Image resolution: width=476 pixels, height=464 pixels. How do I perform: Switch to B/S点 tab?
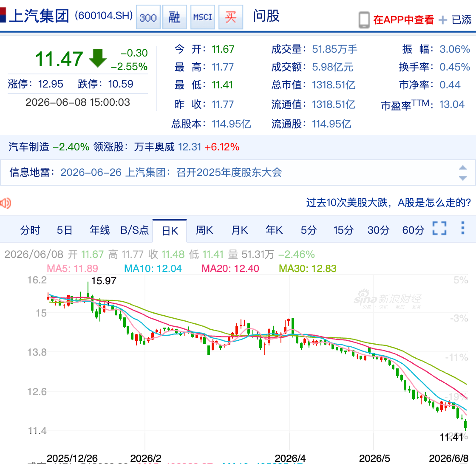tap(134, 230)
